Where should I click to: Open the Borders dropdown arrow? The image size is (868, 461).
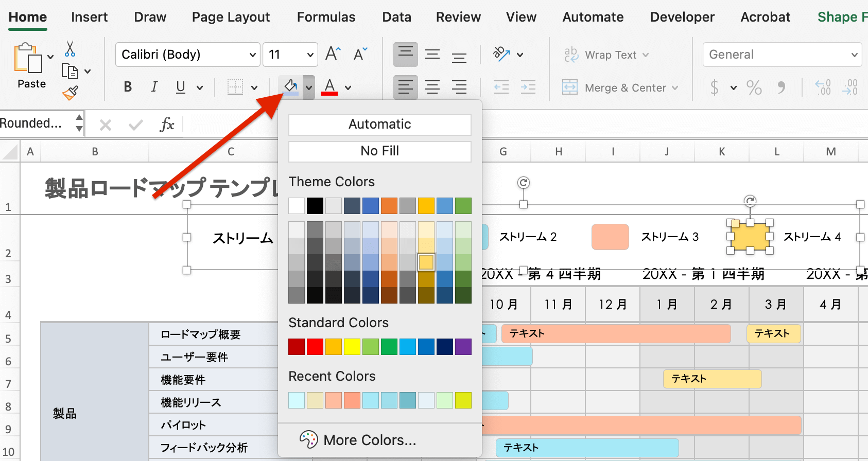(x=254, y=87)
